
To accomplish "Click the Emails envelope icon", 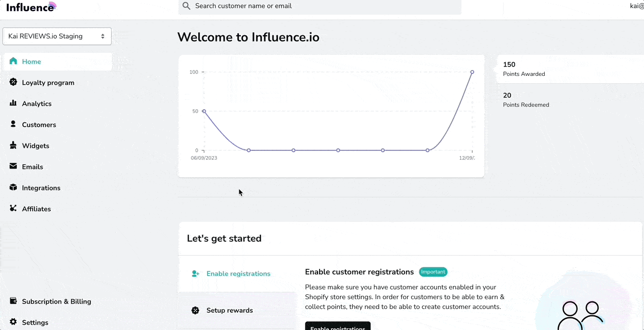I will point(13,166).
